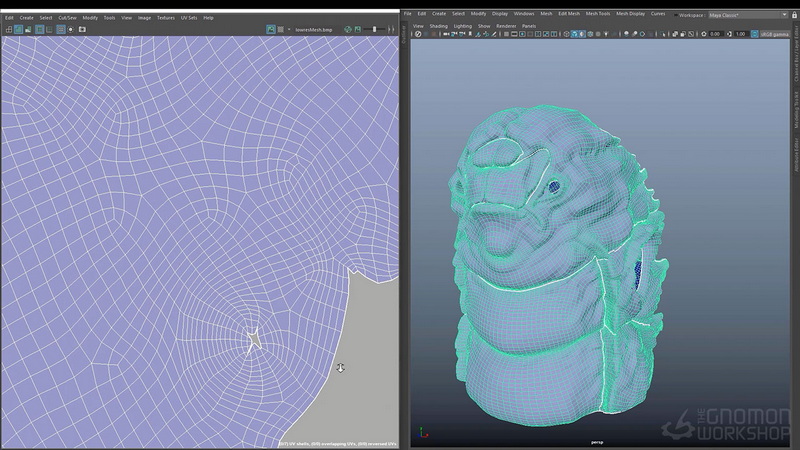This screenshot has width=800, height=450.
Task: Open the viewport Lighting menu
Action: pos(463,26)
